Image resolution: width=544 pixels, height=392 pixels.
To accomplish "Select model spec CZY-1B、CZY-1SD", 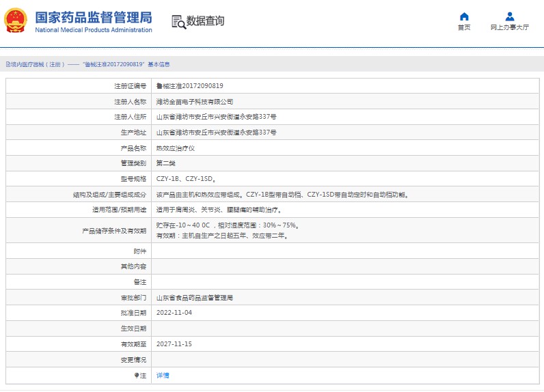I will tap(187, 179).
